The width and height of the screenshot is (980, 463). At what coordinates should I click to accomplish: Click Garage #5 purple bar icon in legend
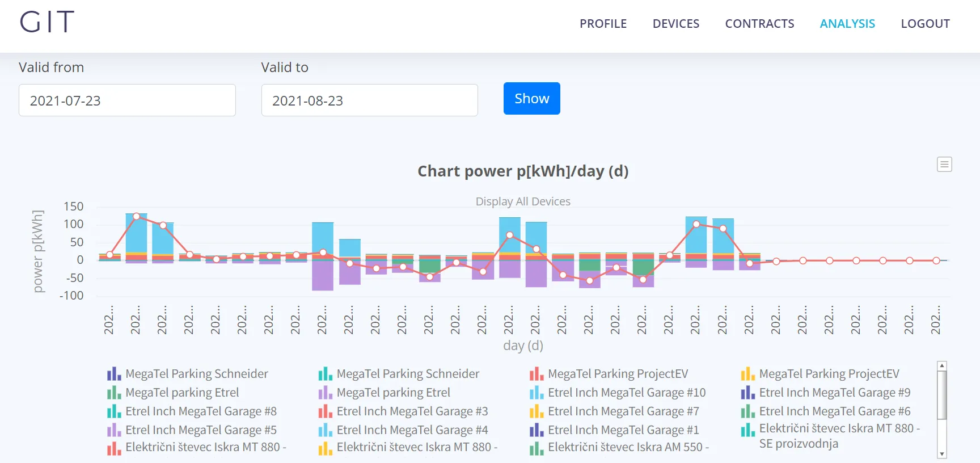[x=114, y=430]
